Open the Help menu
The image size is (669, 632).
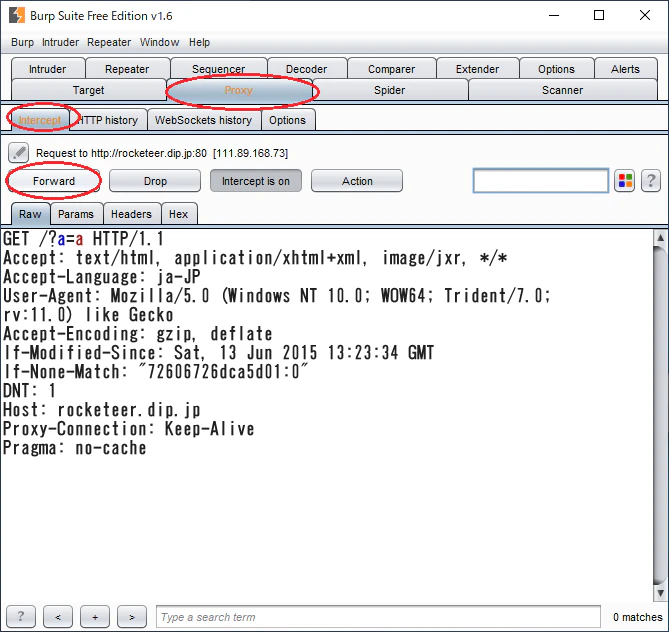[199, 42]
